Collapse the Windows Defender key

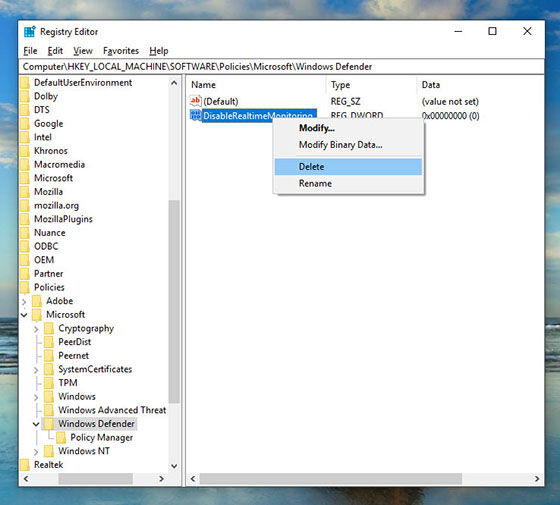(x=36, y=424)
